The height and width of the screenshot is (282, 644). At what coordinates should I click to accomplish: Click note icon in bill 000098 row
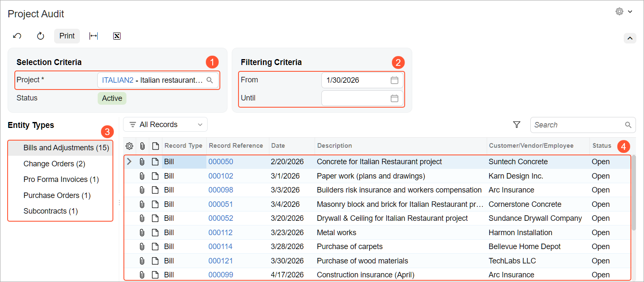click(x=156, y=190)
